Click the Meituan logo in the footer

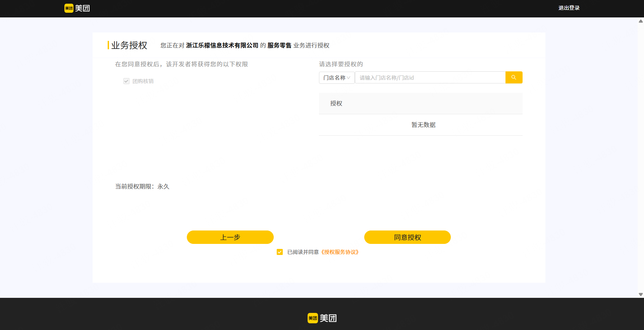[322, 318]
